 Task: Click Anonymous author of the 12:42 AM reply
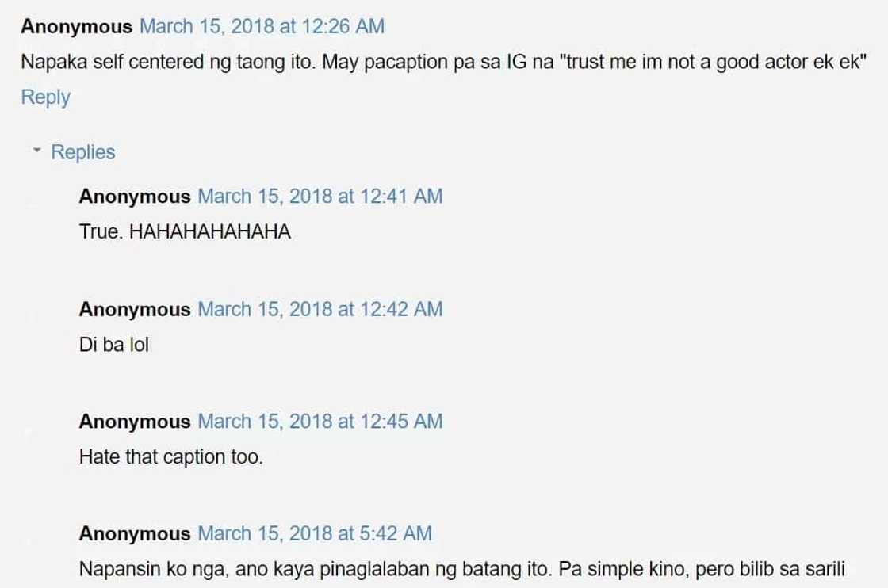(135, 309)
